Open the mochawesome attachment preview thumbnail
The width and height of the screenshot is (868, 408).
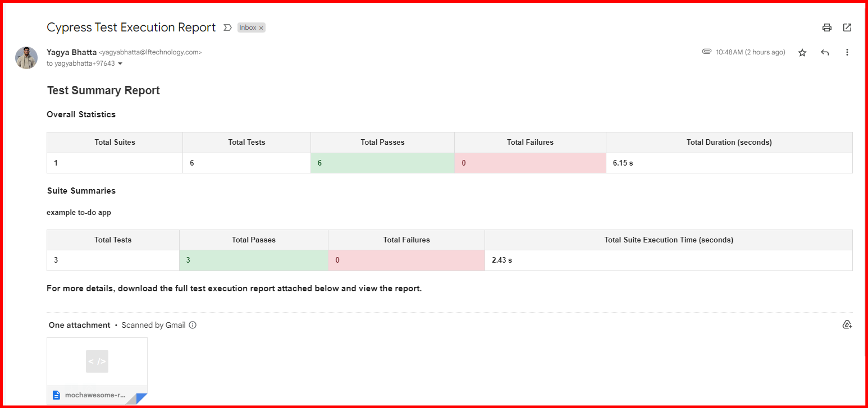pyautogui.click(x=97, y=361)
